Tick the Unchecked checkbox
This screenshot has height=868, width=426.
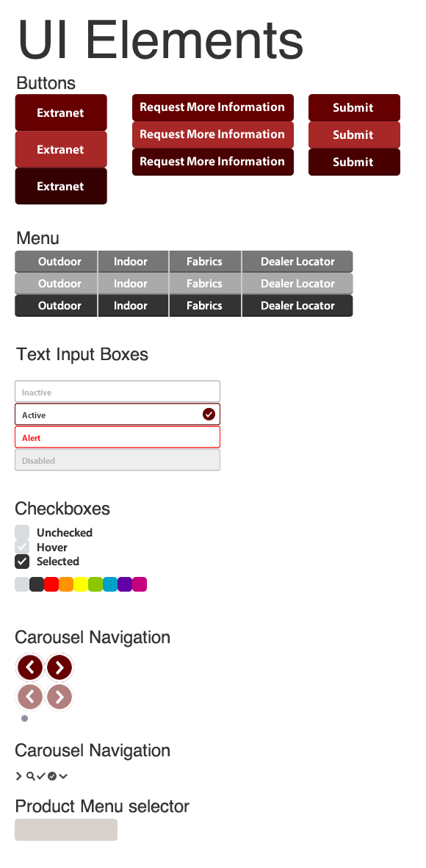pos(22,533)
